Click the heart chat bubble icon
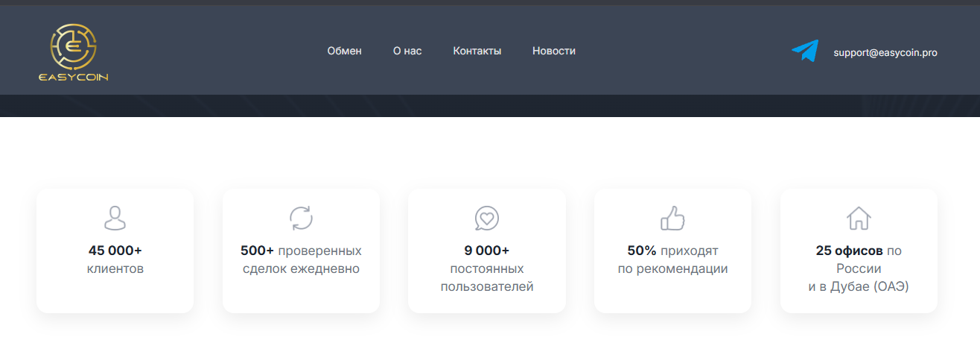This screenshot has height=349, width=980. pyautogui.click(x=487, y=218)
